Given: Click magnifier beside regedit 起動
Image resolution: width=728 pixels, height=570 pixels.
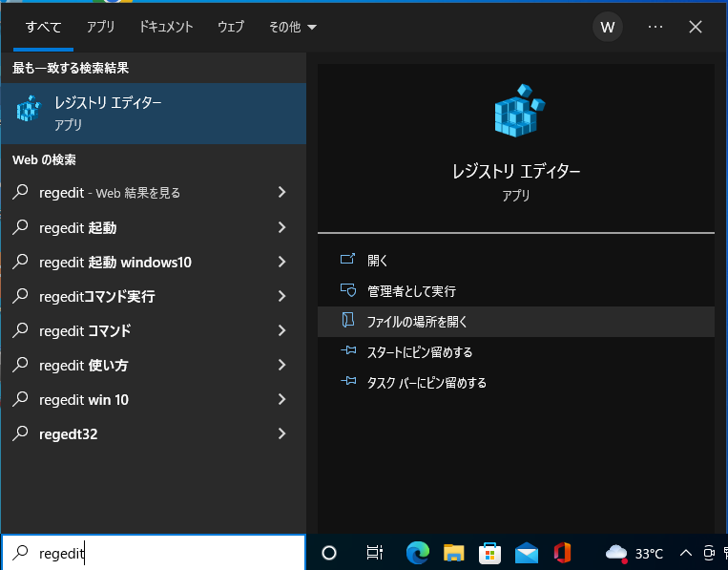Looking at the screenshot, I should 20,227.
